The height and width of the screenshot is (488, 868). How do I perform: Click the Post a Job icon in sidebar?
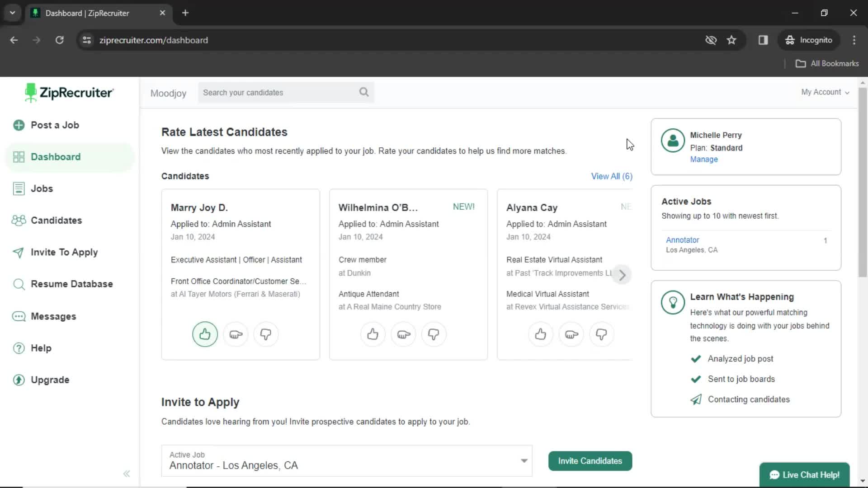19,125
